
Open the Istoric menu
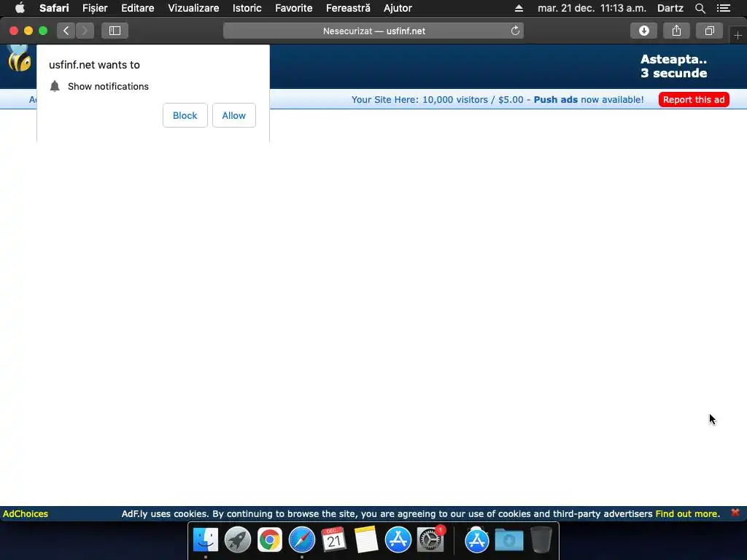(x=247, y=8)
